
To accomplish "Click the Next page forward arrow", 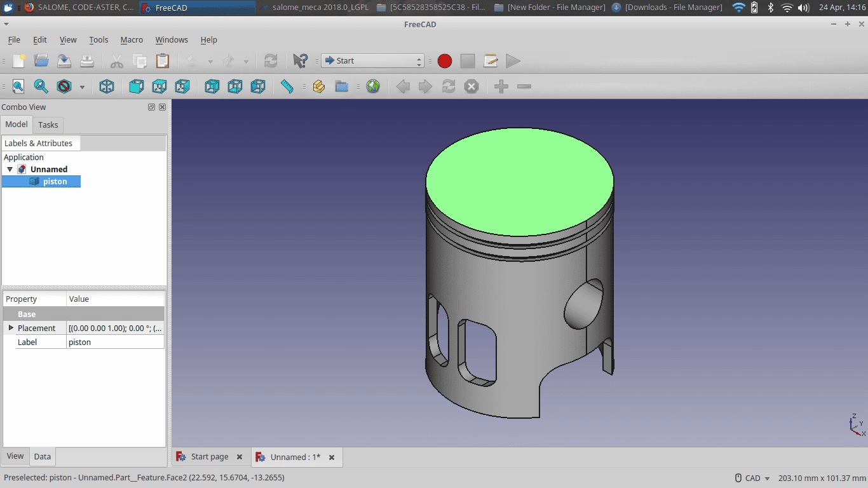I will pos(426,86).
